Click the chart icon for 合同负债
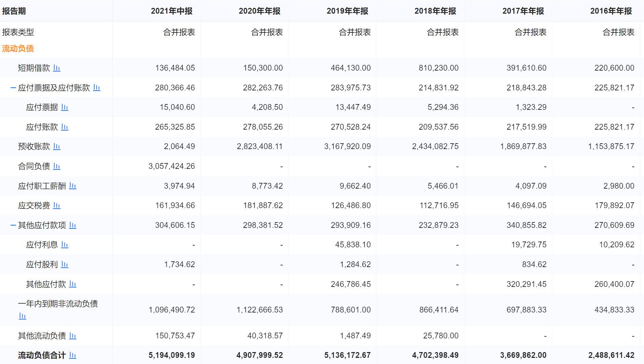The width and height of the screenshot is (644, 364). (x=57, y=166)
